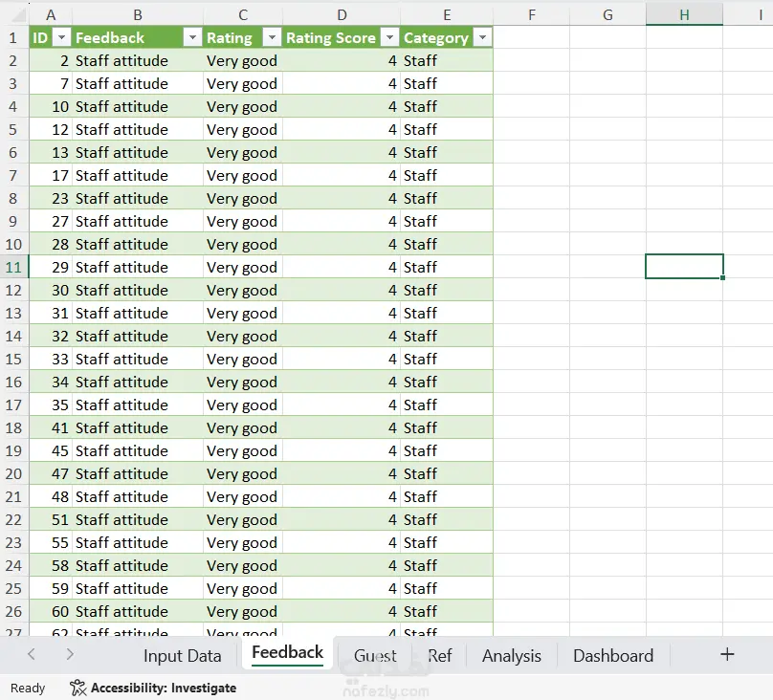Add a new sheet with plus icon

click(x=727, y=655)
